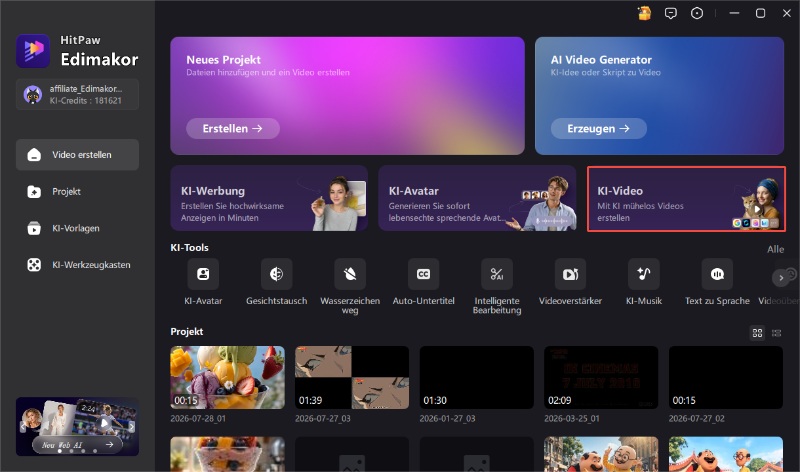Open Intelligente Bearbeitung scissors tool
The image size is (800, 472).
pyautogui.click(x=497, y=274)
